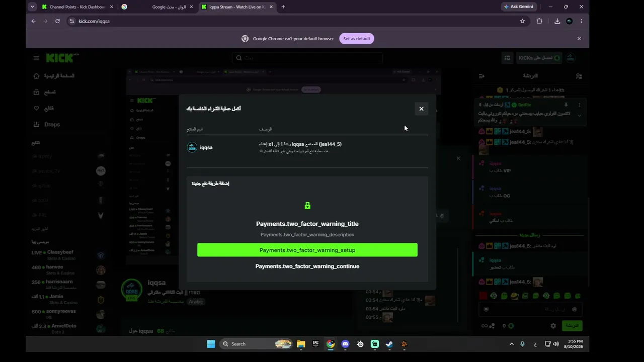Open the Following heart item in sidebar
644x362 pixels.
click(x=43, y=108)
